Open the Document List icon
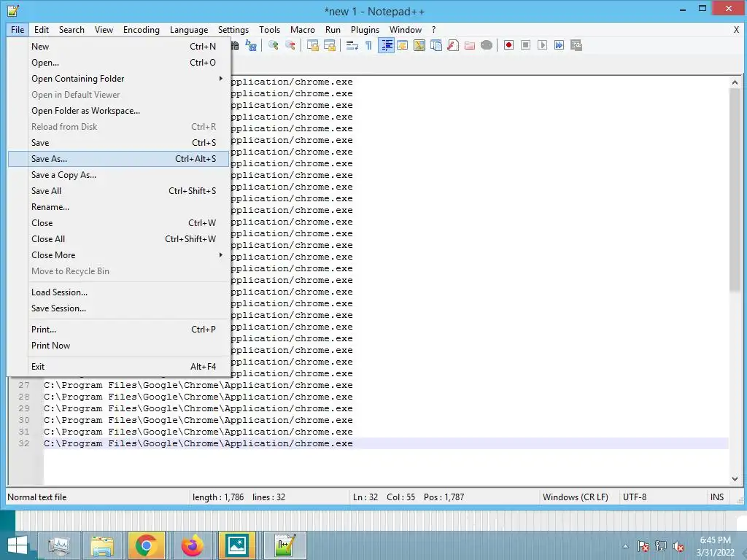This screenshot has height=560, width=747. (x=436, y=45)
